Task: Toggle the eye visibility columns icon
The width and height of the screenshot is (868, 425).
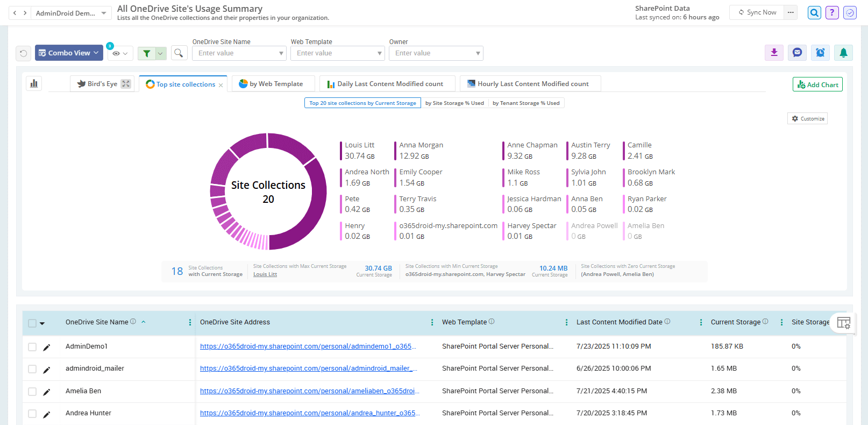Action: pyautogui.click(x=120, y=53)
